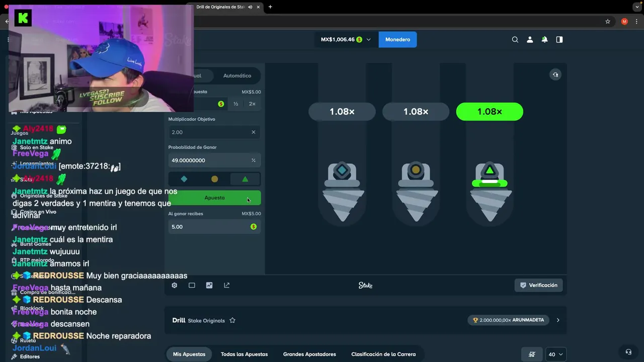Click the diamond drill machine
This screenshot has width=644, height=362.
[342, 192]
